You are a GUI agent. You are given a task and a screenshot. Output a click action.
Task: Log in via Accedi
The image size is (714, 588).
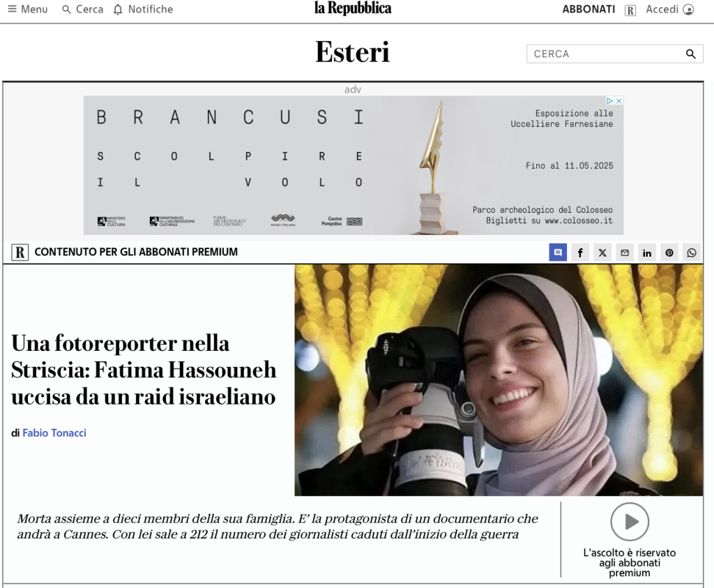[669, 9]
